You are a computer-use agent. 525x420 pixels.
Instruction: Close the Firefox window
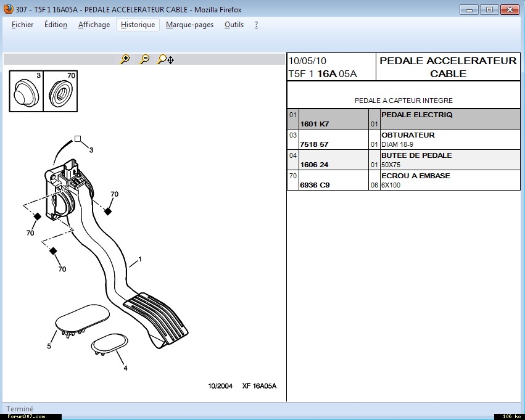(x=510, y=10)
